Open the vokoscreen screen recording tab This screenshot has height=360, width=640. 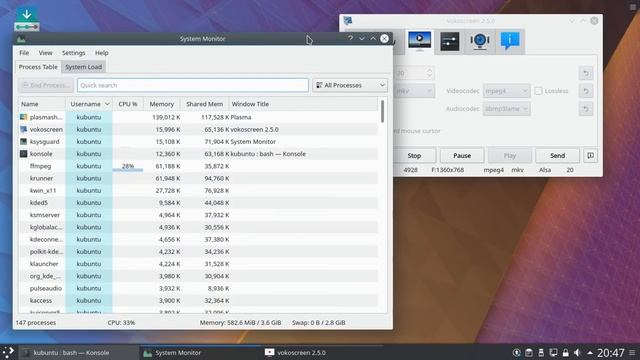(x=419, y=41)
